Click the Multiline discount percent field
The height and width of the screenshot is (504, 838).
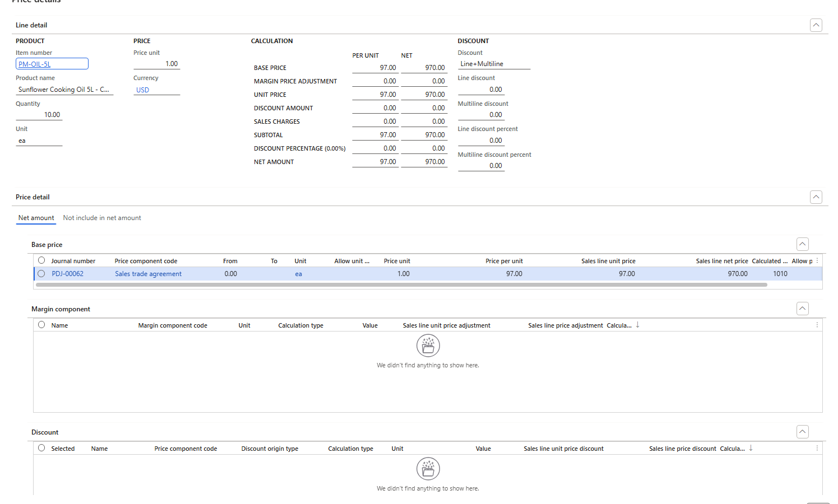point(481,166)
